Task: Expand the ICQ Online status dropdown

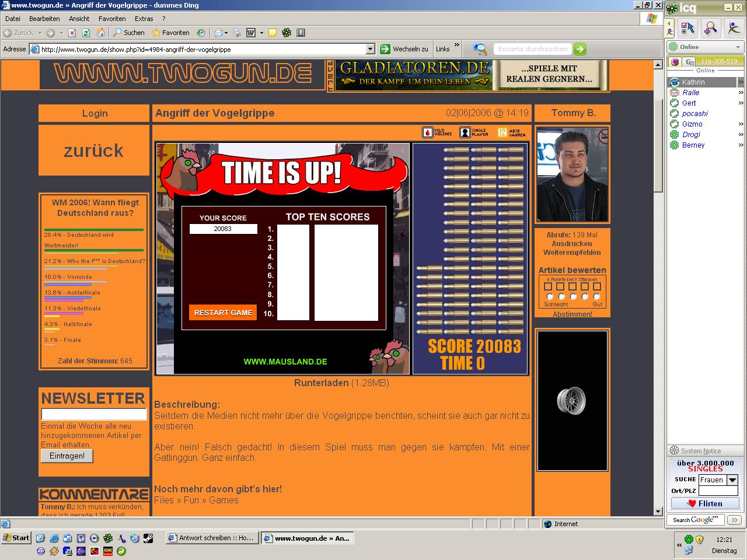Action: 738,47
